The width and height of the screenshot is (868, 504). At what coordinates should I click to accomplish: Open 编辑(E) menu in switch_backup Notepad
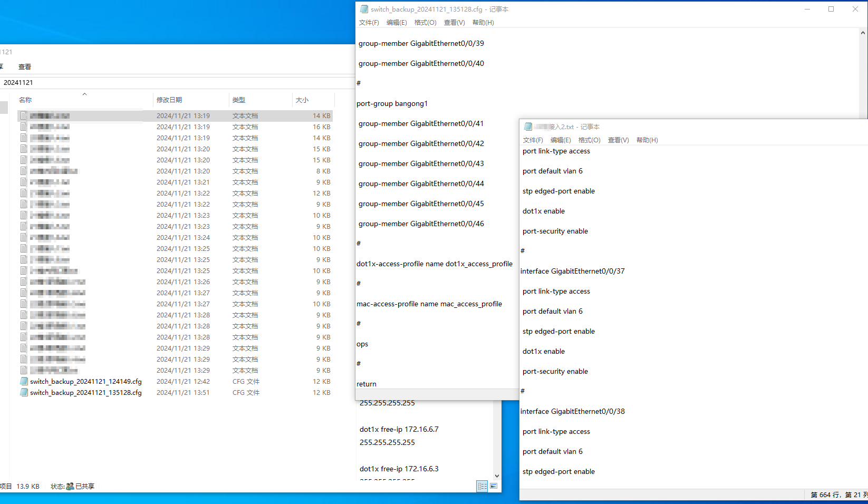[x=397, y=23]
